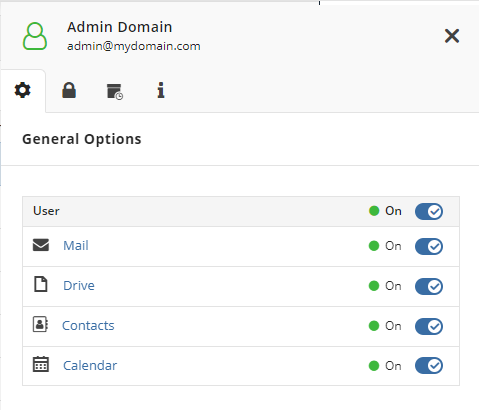The image size is (479, 410).
Task: Disable the Mail toggle switch
Action: click(x=429, y=246)
